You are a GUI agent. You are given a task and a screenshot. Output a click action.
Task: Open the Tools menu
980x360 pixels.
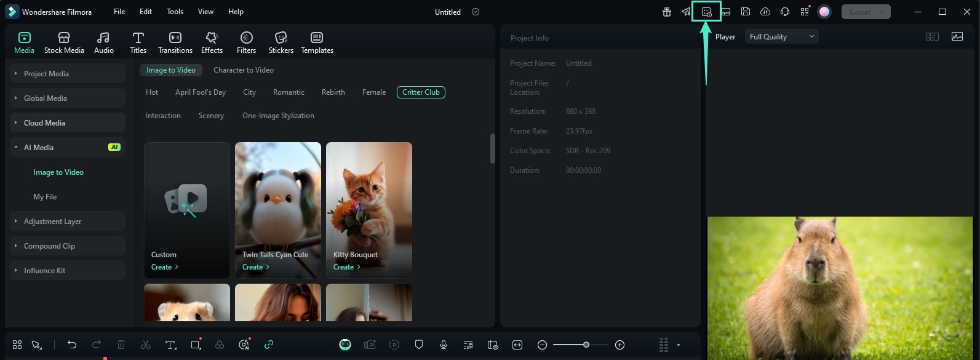click(x=175, y=12)
